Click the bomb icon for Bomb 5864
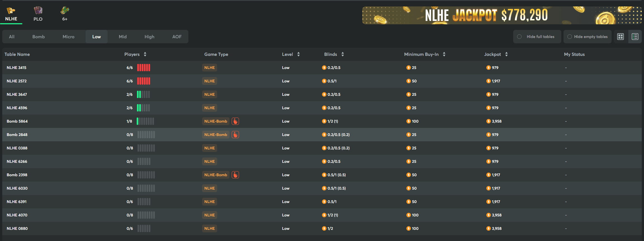This screenshot has width=644, height=241. 235,121
